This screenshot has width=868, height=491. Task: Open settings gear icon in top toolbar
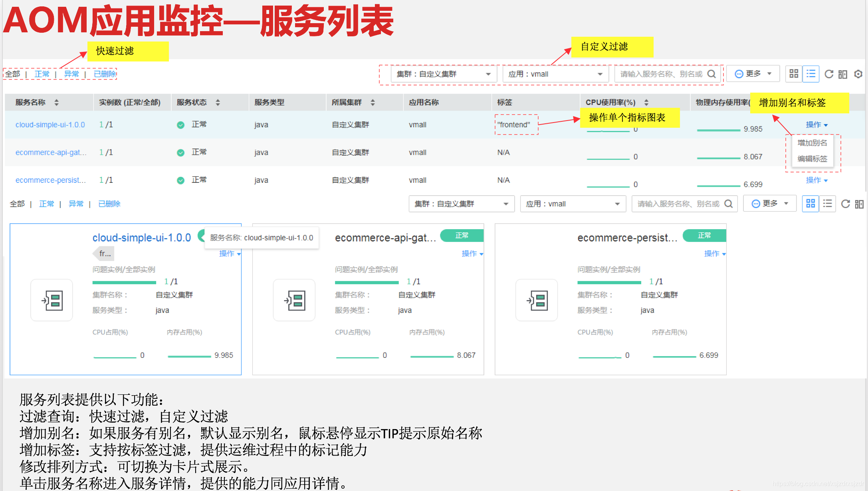(858, 74)
